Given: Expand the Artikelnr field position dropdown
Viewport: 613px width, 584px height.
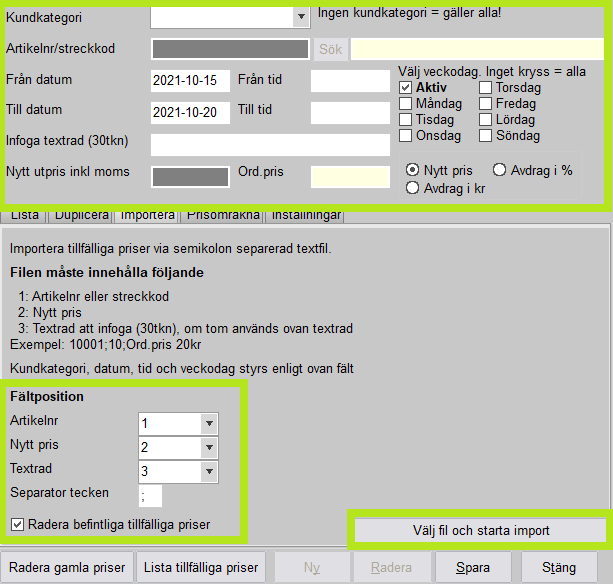Looking at the screenshot, I should [208, 423].
